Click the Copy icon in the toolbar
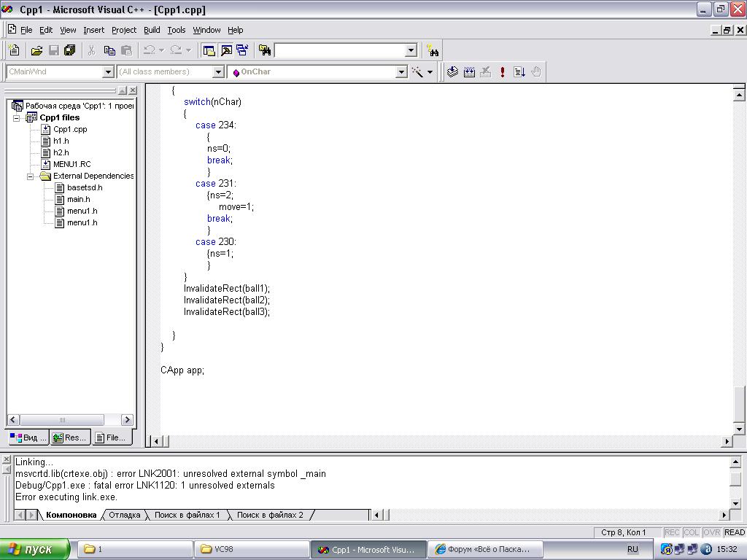747x560 pixels. click(109, 50)
